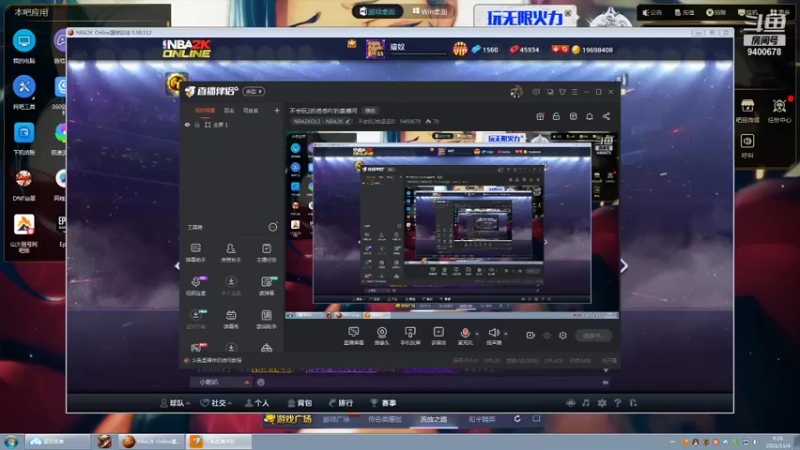Select the 传奇卖爆版 tab
Screen dimensions: 800x450
385,419
